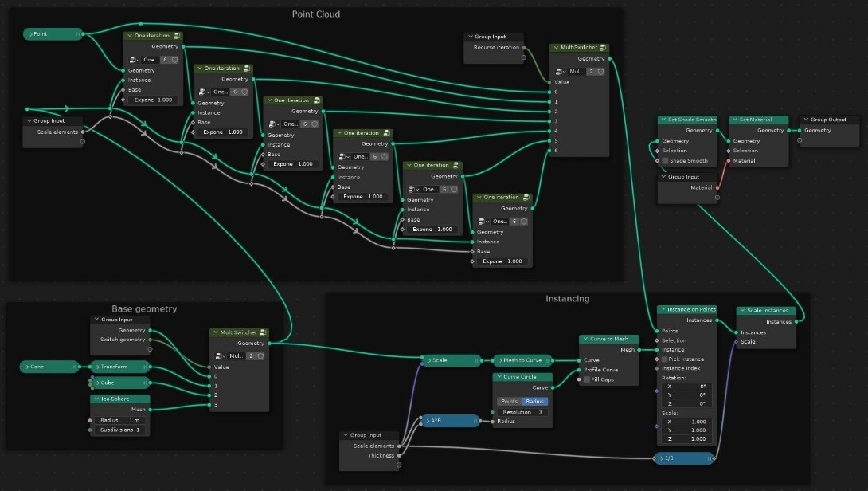This screenshot has width=868, height=491.
Task: Click Rotation X field in Instance on Points
Action: (686, 387)
